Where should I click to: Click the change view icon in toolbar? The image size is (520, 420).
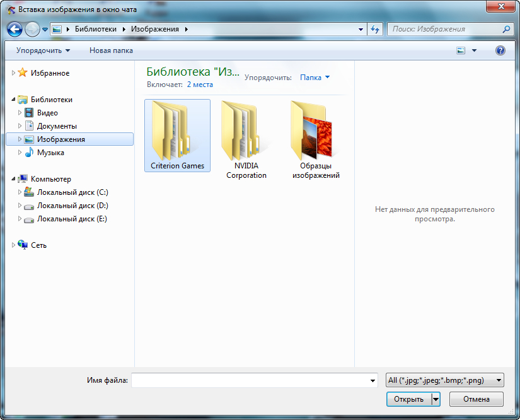pos(461,50)
